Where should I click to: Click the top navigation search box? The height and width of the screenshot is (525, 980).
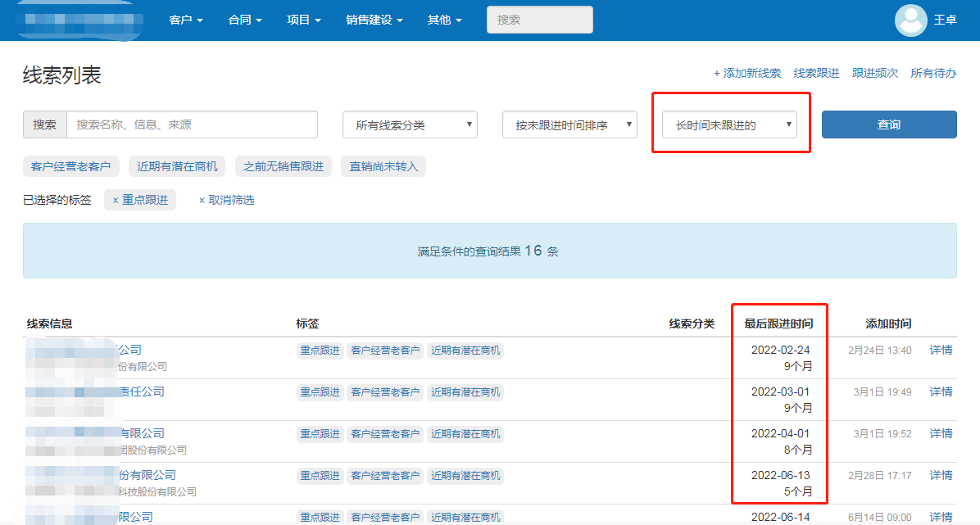[539, 20]
